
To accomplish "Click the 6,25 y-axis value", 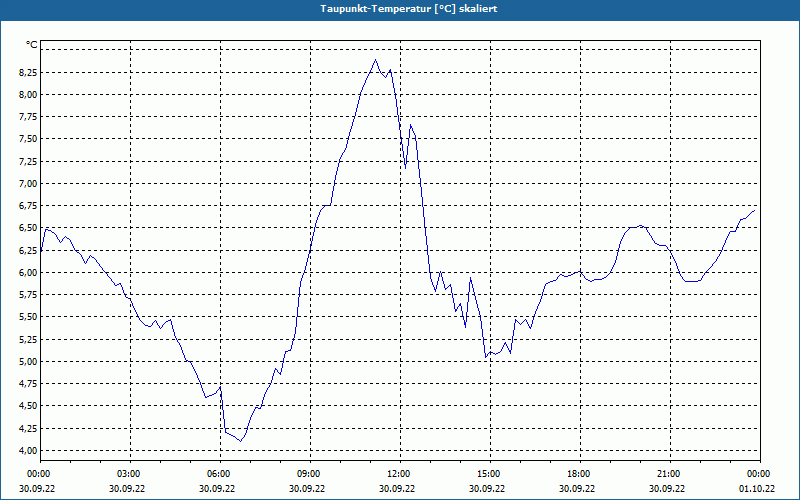I will coord(28,251).
